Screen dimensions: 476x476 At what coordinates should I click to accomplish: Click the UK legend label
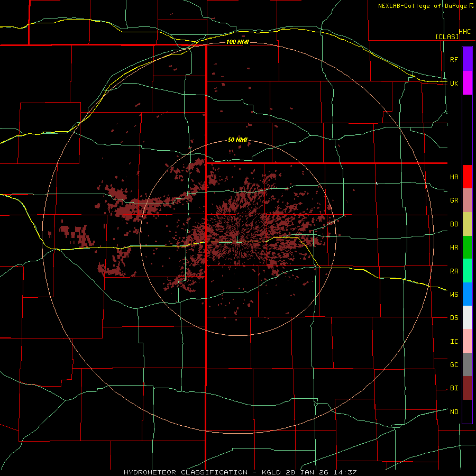(x=454, y=83)
